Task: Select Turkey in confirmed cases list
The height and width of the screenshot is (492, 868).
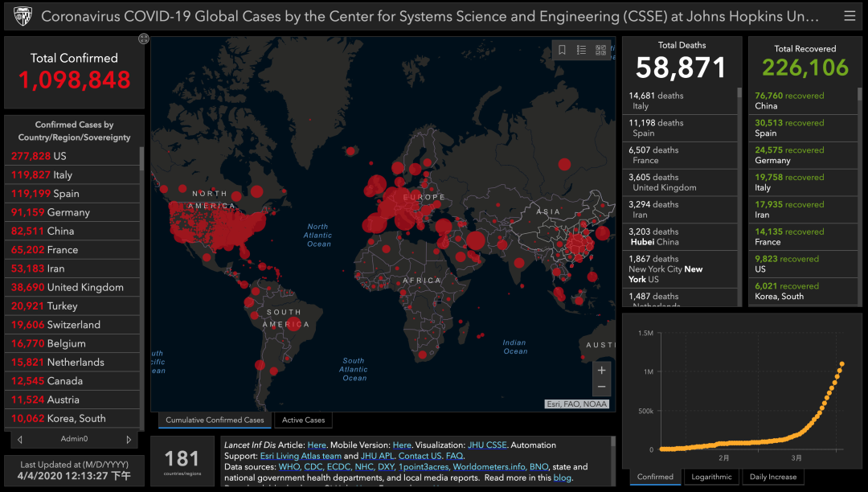Action: coord(72,306)
